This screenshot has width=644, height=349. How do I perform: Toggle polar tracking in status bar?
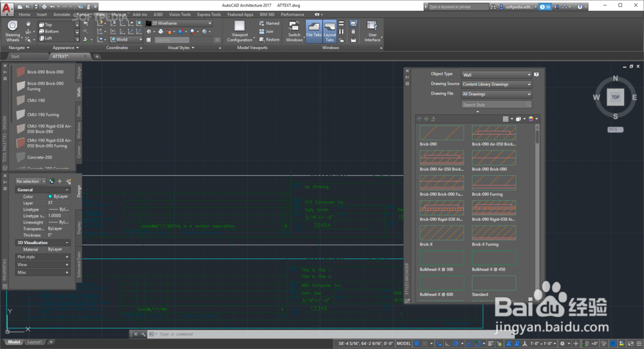coord(455,344)
